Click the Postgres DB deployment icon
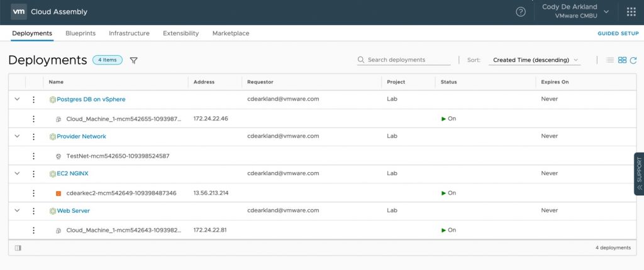Viewport: 644px width, 270px height. click(53, 100)
